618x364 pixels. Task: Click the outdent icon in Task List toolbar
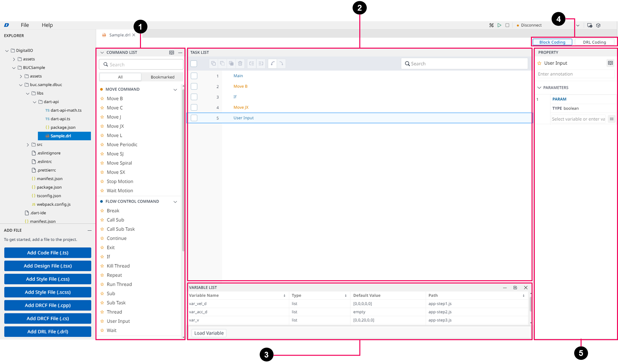click(x=252, y=63)
